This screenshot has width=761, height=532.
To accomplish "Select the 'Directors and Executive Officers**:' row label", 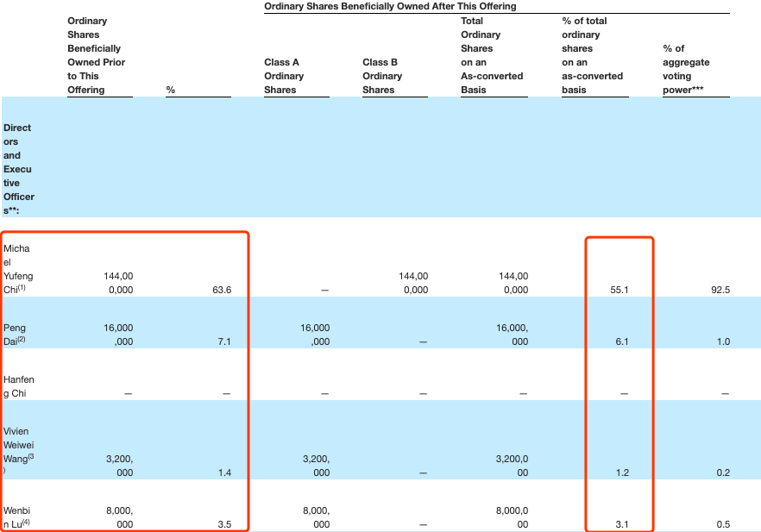I will tap(18, 169).
